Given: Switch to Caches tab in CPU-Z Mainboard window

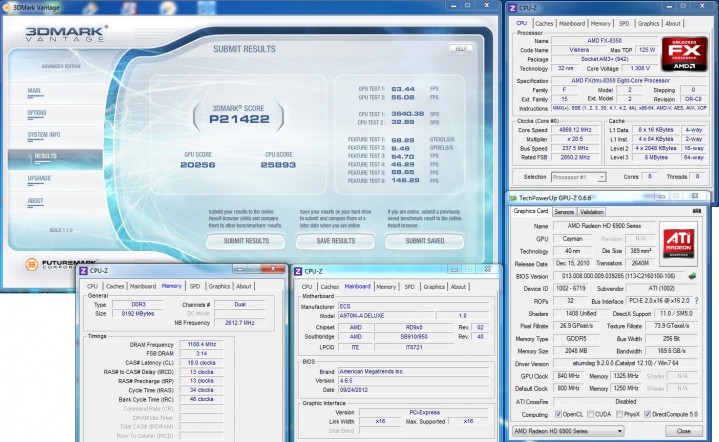Looking at the screenshot, I should [330, 287].
